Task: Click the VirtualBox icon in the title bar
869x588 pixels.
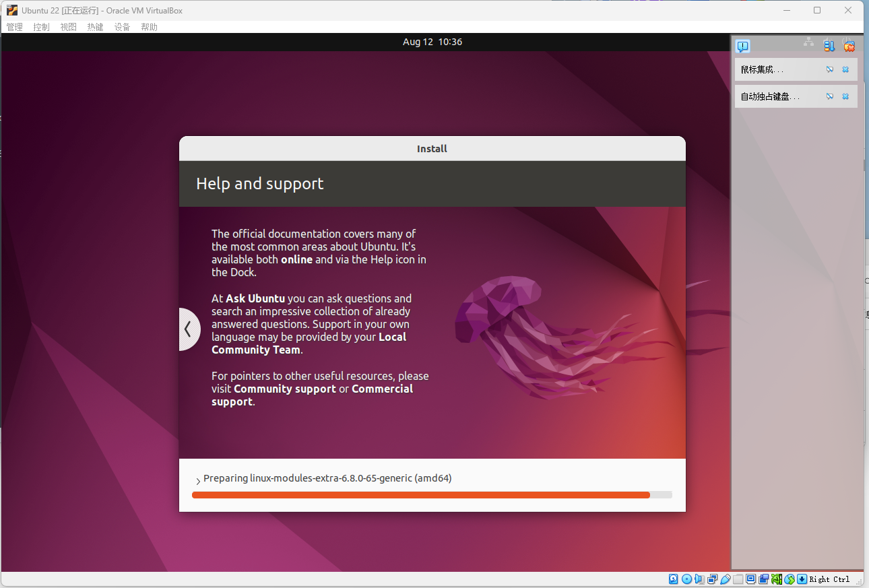Action: [12, 10]
